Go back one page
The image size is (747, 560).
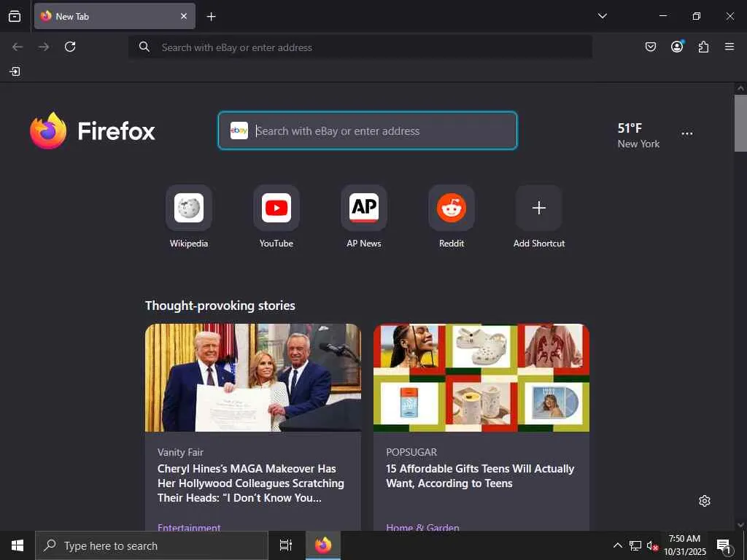18,47
